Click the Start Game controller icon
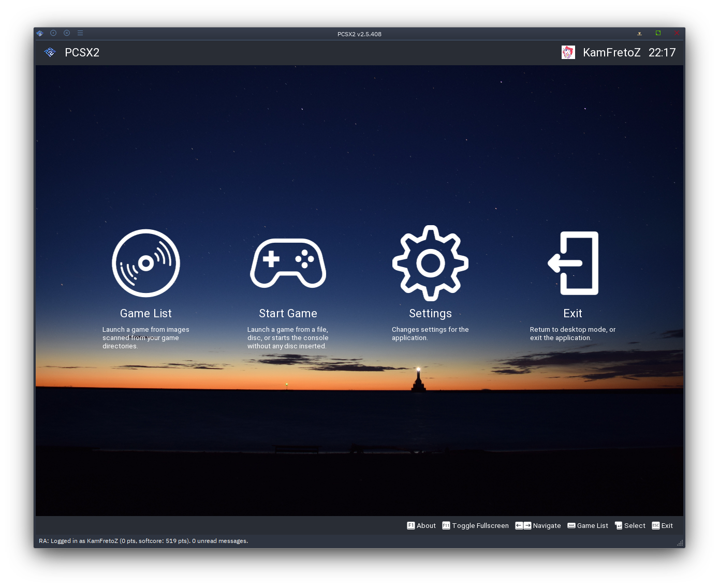 (288, 263)
